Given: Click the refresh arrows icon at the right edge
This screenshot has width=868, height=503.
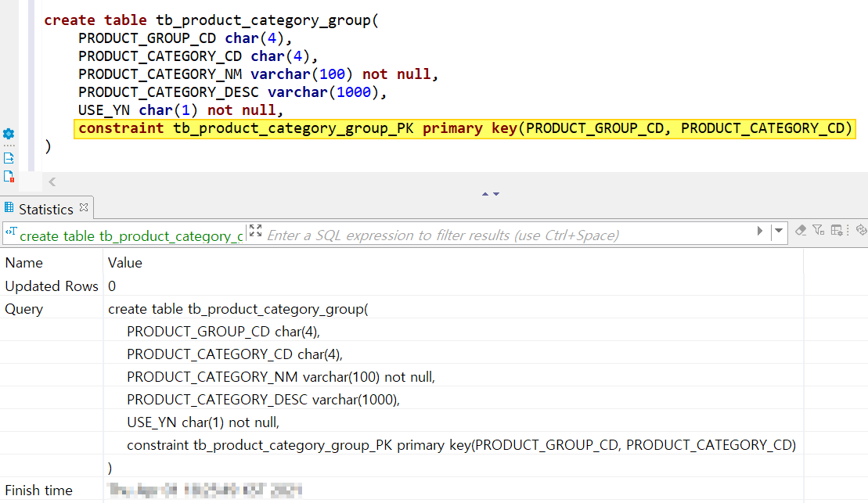Looking at the screenshot, I should (x=861, y=230).
